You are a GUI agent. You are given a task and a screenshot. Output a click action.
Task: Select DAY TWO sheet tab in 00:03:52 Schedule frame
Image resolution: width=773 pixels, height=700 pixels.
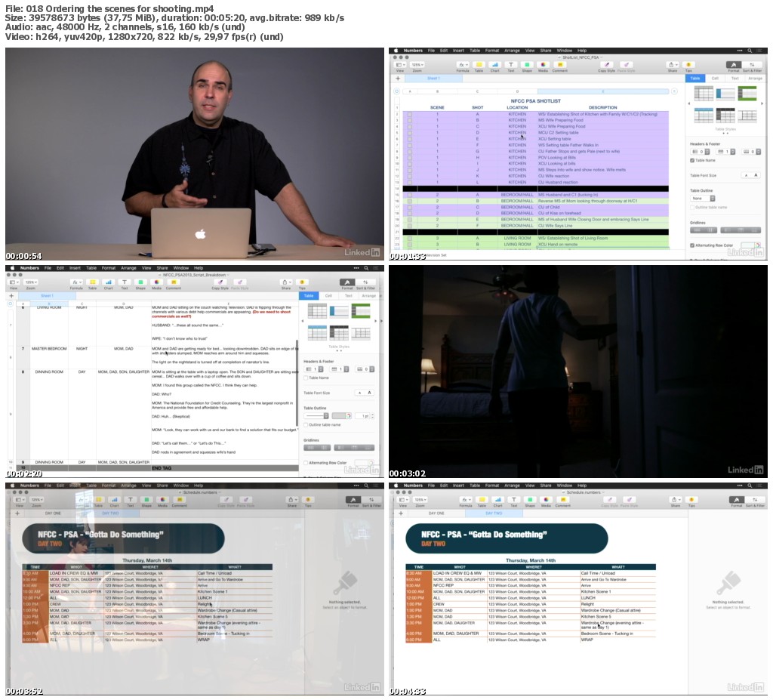click(x=110, y=513)
